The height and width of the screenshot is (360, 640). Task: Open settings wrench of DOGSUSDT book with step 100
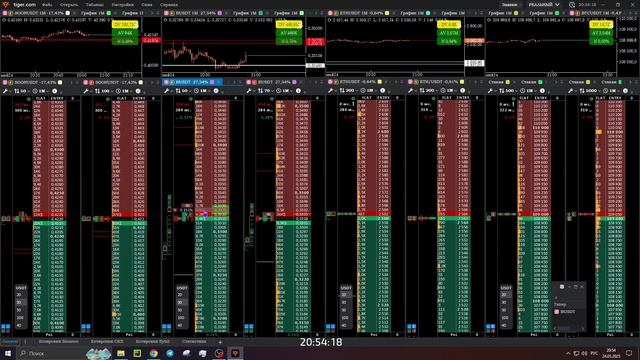[x=86, y=91]
